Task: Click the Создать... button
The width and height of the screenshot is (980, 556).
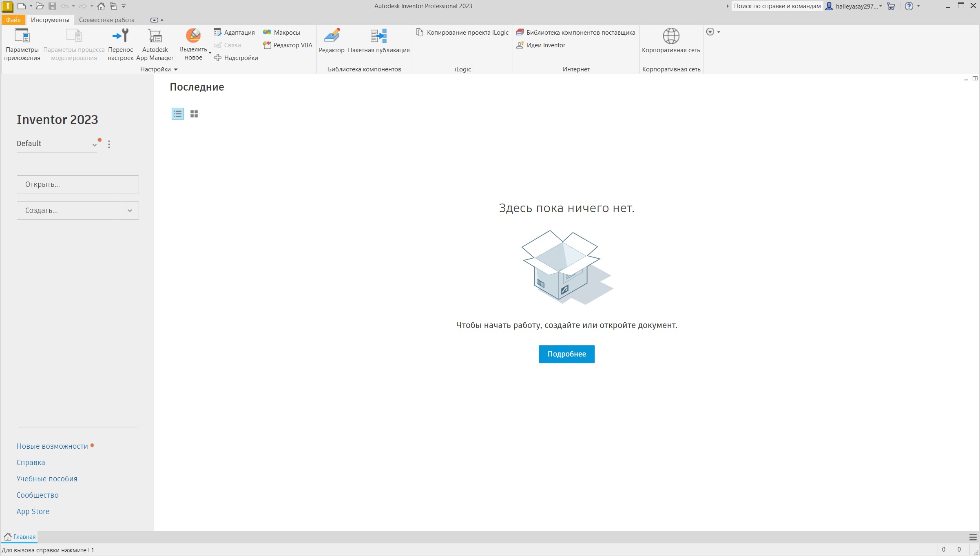Action: [69, 210]
